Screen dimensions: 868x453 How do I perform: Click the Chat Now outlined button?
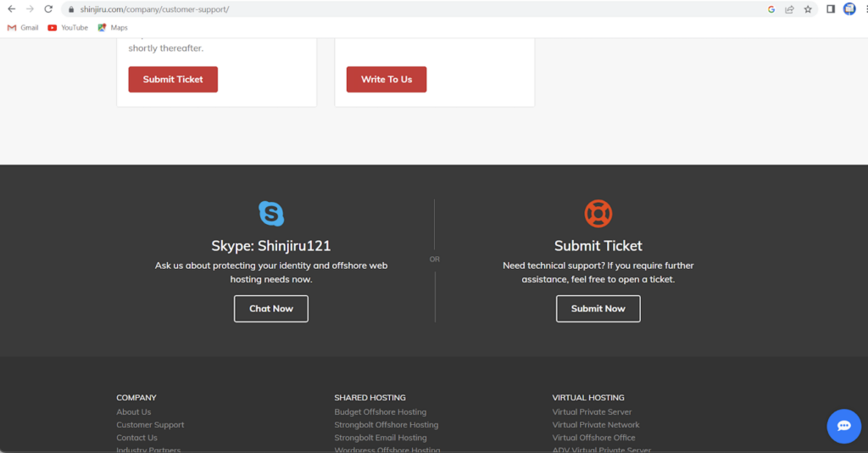click(x=271, y=309)
